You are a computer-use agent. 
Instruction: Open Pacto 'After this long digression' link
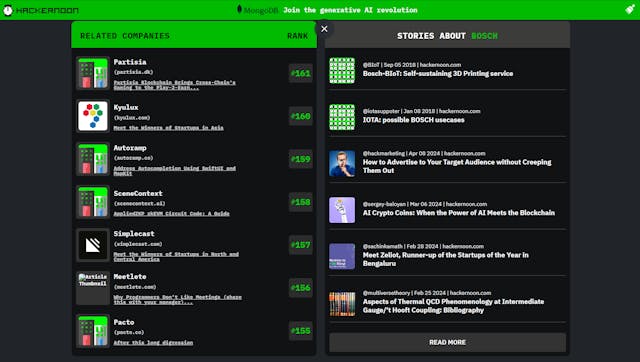[x=153, y=342]
